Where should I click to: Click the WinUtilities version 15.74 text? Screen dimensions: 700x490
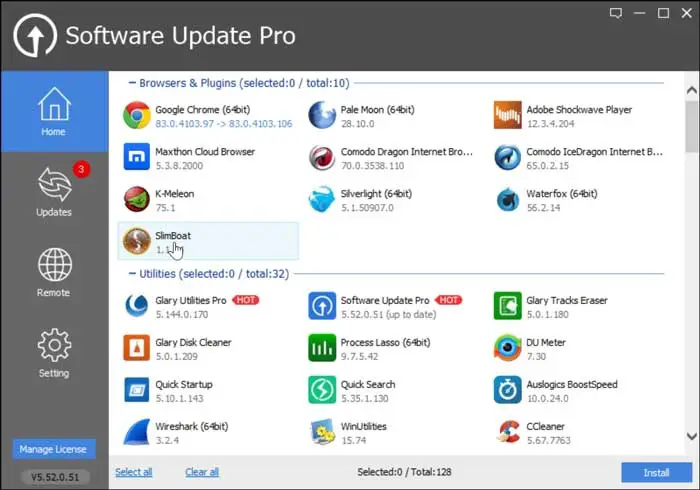(353, 440)
